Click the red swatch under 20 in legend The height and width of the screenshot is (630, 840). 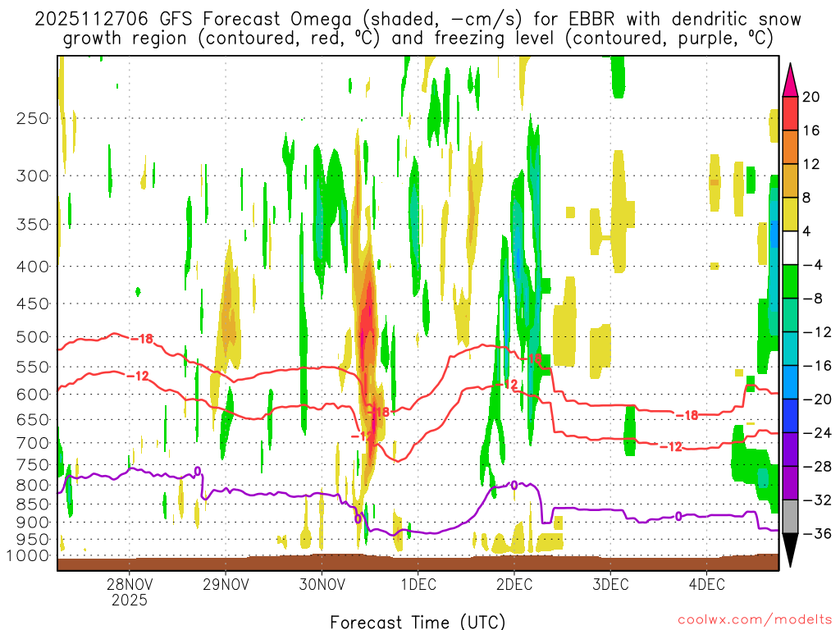(790, 113)
